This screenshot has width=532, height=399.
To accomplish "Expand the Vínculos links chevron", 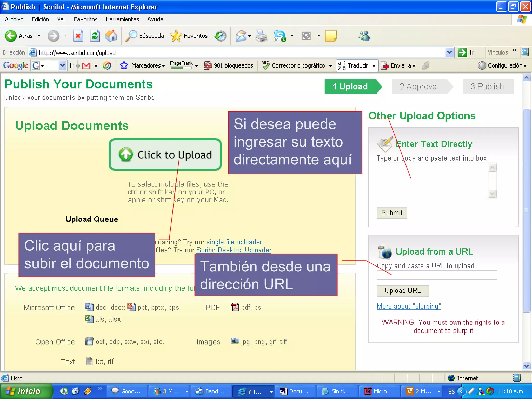I will pos(515,50).
